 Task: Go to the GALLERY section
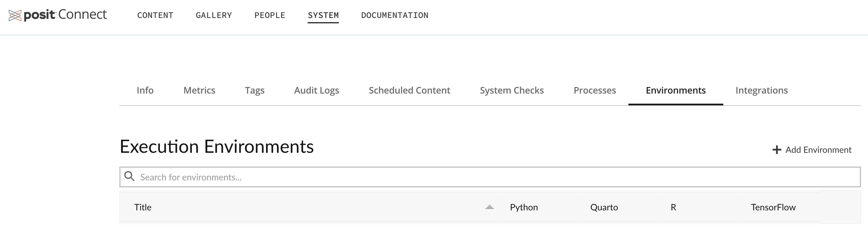point(214,15)
